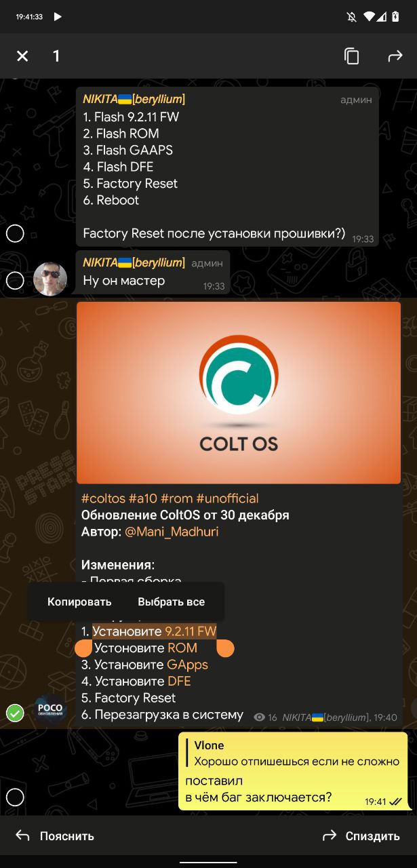Screen dimensions: 417x868
Task: Deselect the checked ColtOS post checkbox
Action: [15, 713]
